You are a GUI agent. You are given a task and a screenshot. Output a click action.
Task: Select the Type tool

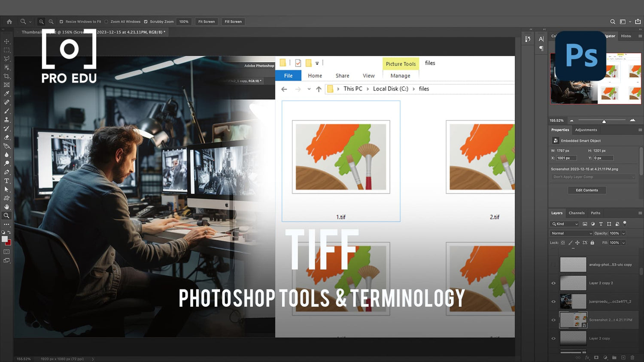[x=6, y=181]
